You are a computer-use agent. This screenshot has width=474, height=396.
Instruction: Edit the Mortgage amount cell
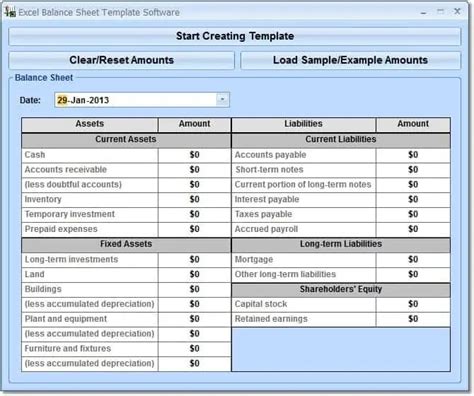(413, 260)
